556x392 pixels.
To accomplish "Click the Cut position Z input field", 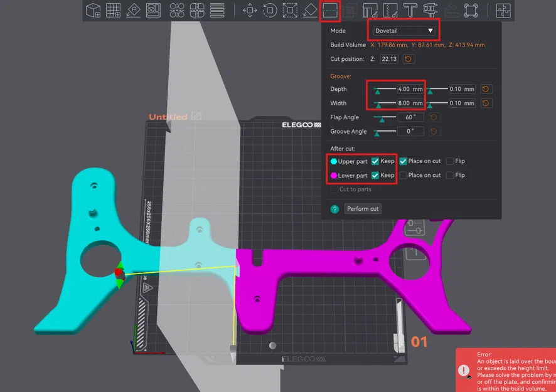I will [388, 59].
